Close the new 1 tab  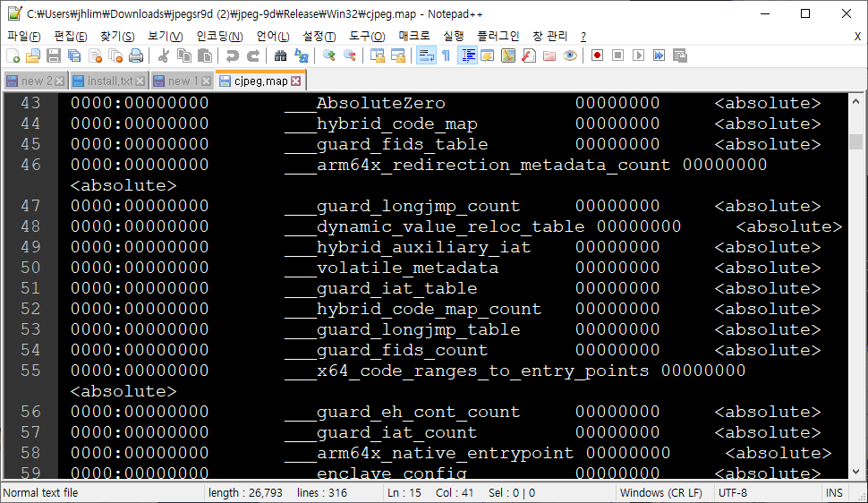(x=207, y=81)
